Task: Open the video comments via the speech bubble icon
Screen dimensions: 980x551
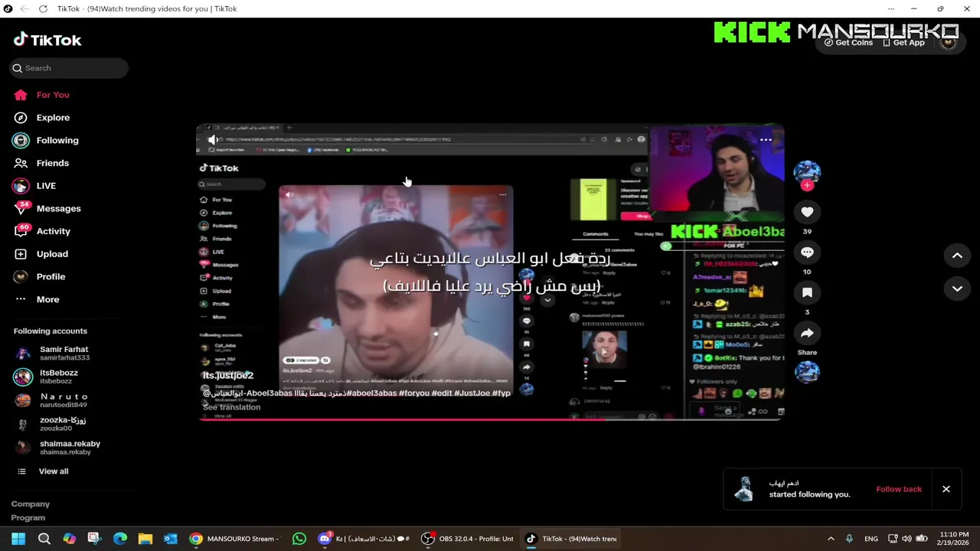Action: (x=807, y=253)
